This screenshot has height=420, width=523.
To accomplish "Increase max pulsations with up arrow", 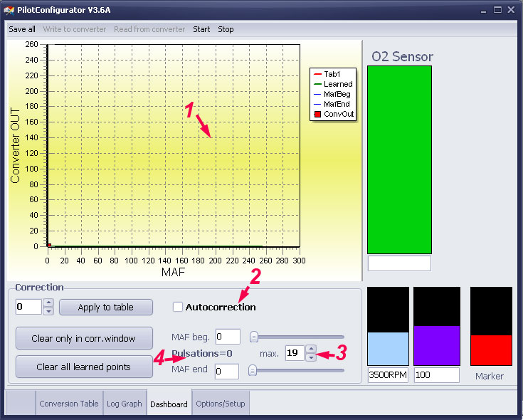I will coord(311,350).
